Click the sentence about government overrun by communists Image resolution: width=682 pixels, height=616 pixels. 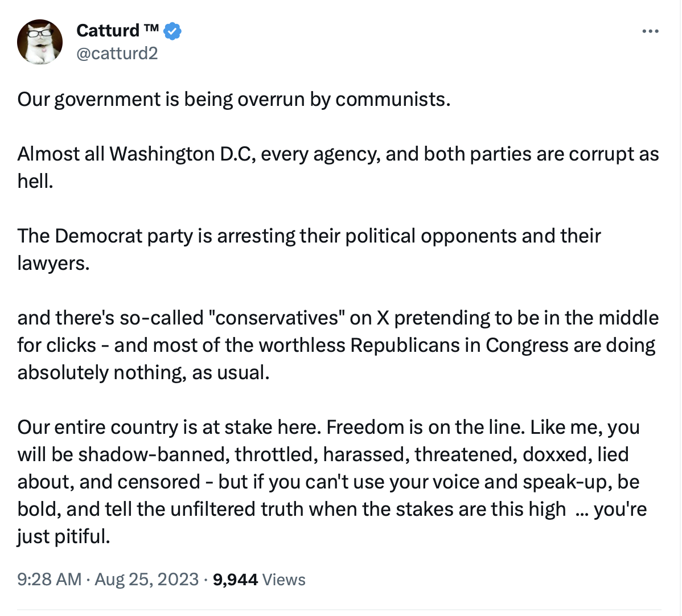pyautogui.click(x=234, y=100)
